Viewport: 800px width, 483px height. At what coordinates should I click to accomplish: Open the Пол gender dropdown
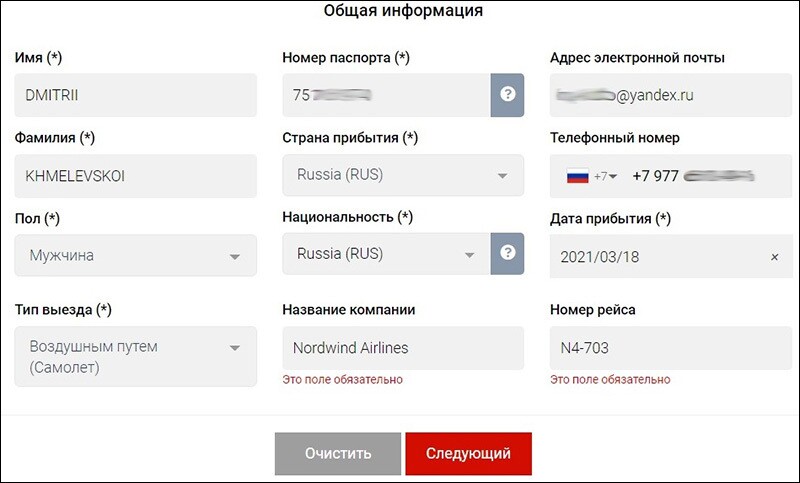[136, 256]
